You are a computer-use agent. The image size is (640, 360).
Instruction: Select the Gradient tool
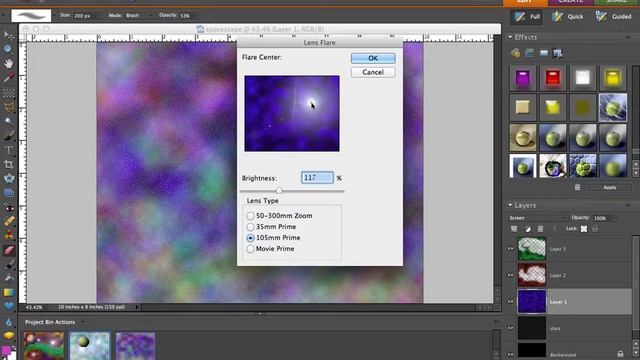coord(9,293)
